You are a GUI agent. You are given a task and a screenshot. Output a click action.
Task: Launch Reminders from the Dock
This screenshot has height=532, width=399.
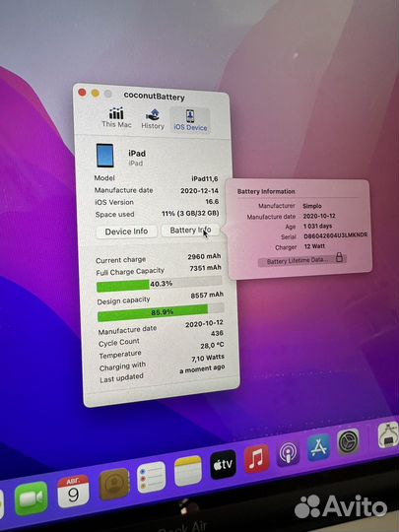coord(152,478)
